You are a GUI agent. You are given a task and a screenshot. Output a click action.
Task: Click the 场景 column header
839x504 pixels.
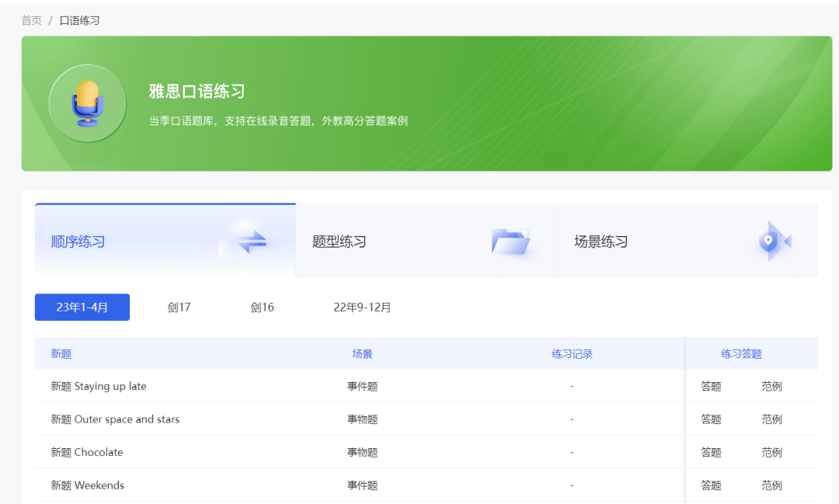point(362,353)
